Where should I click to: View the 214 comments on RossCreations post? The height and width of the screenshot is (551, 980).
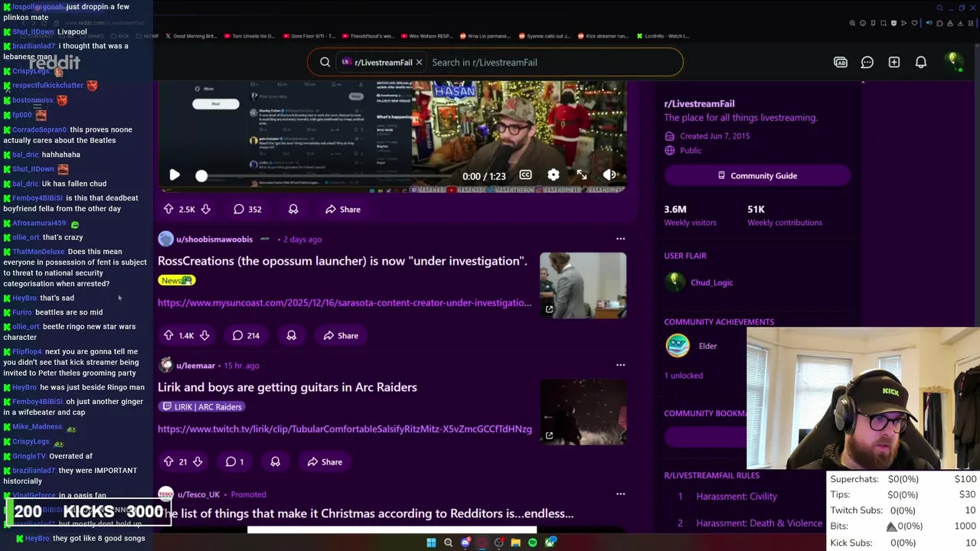pos(247,335)
